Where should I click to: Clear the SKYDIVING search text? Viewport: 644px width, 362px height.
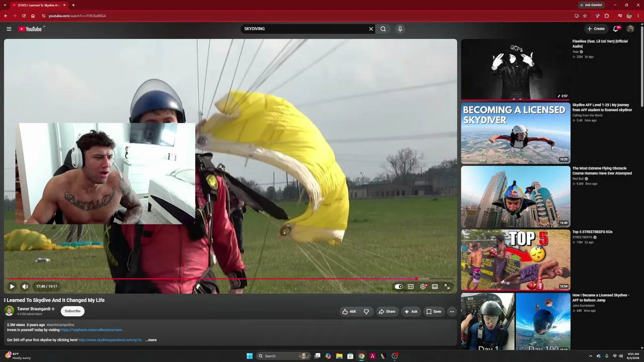click(x=371, y=29)
